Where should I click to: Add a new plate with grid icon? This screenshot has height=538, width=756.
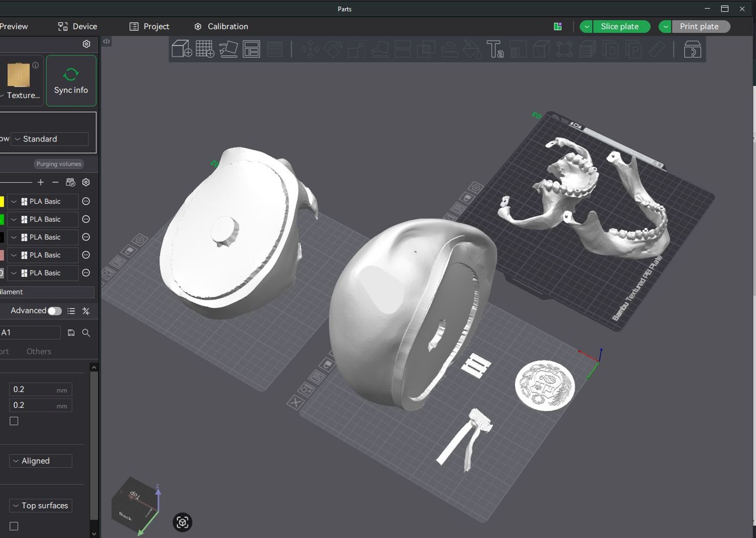(x=205, y=49)
